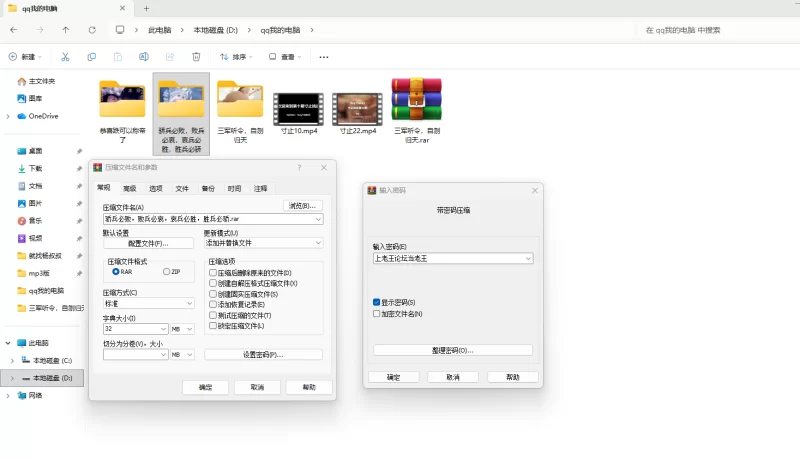The height and width of the screenshot is (459, 800).
Task: Select the ZIP archive format radio button
Action: 169,271
